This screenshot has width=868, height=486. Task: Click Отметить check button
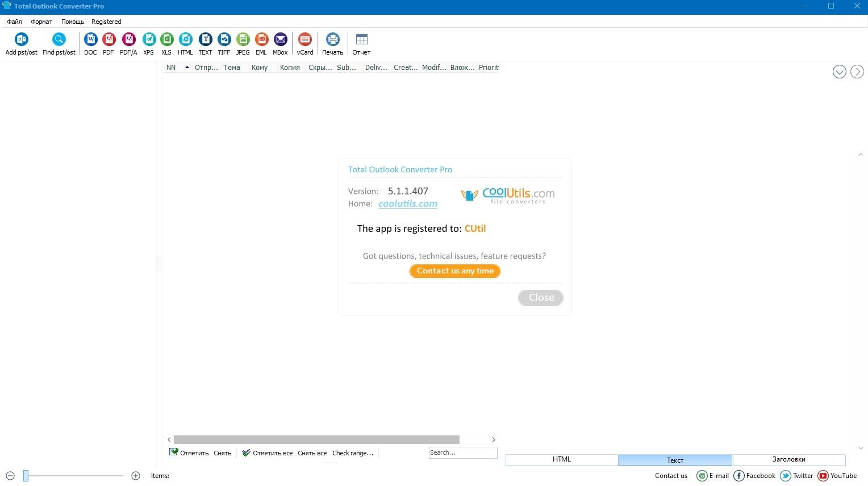coord(189,453)
